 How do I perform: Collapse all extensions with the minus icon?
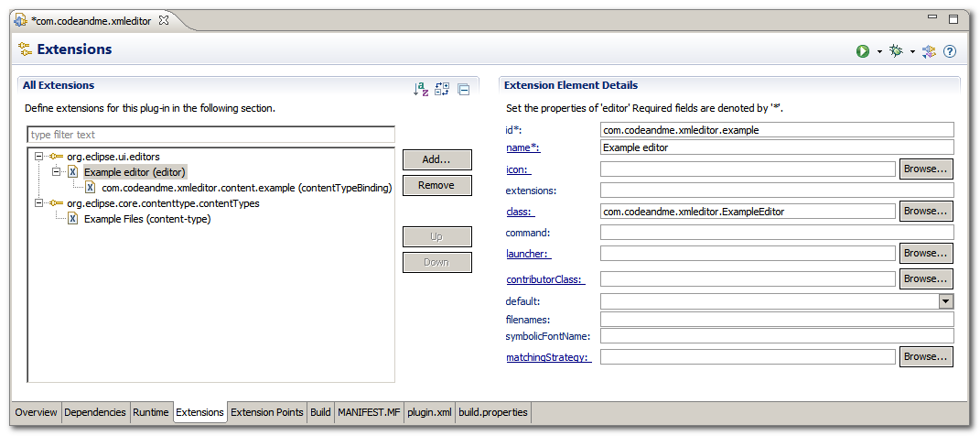(463, 90)
